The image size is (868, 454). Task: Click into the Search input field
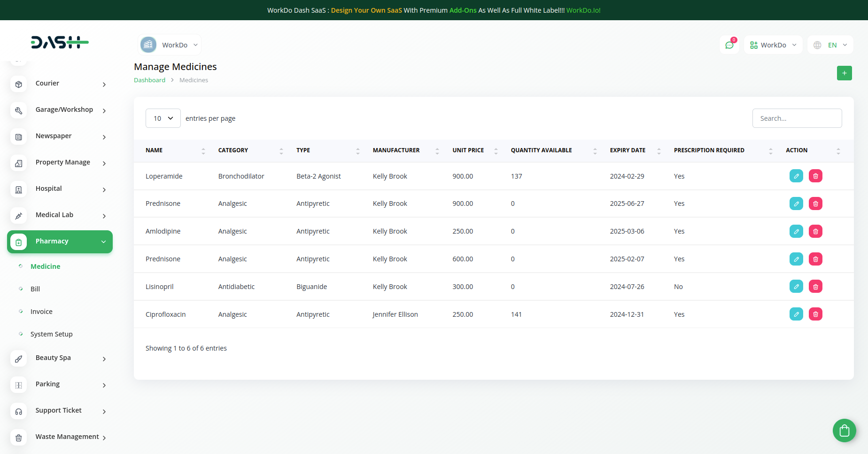coord(797,118)
